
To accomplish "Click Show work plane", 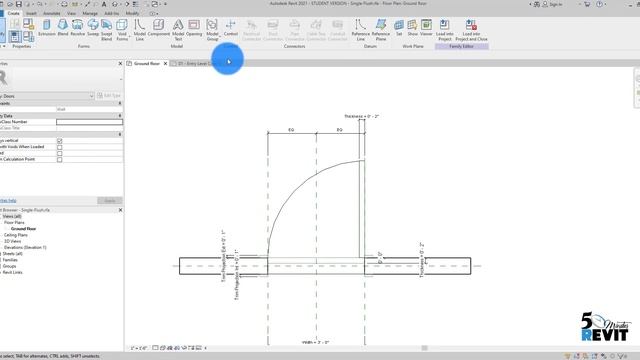I will tap(412, 28).
